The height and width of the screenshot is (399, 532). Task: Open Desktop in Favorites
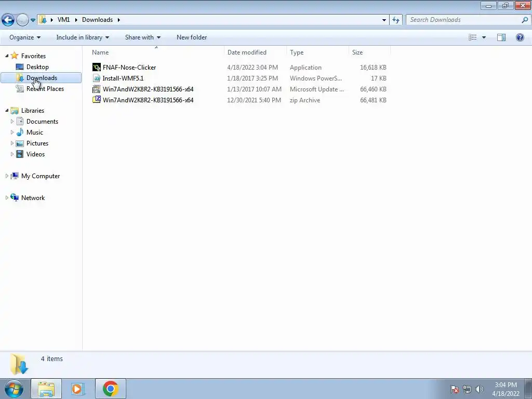click(37, 67)
